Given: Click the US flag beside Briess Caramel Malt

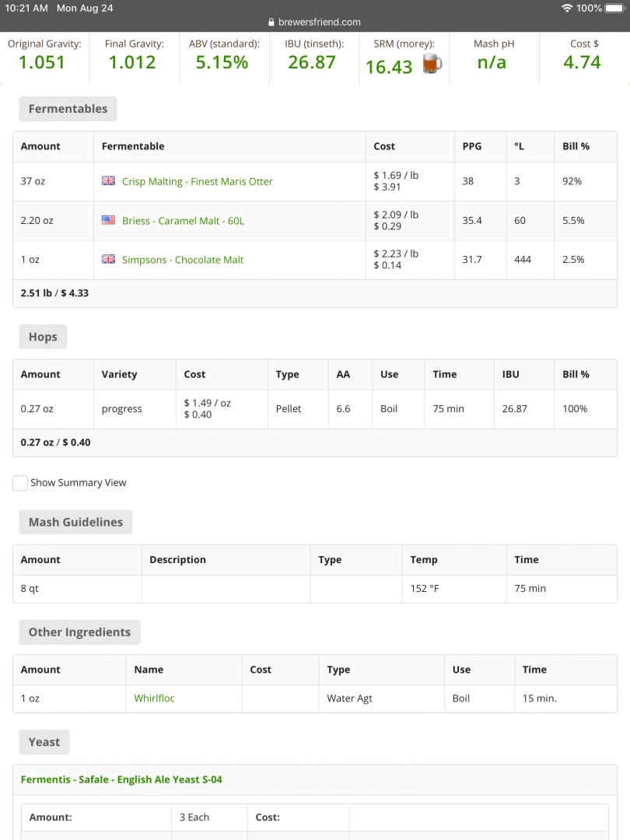Looking at the screenshot, I should [x=108, y=221].
